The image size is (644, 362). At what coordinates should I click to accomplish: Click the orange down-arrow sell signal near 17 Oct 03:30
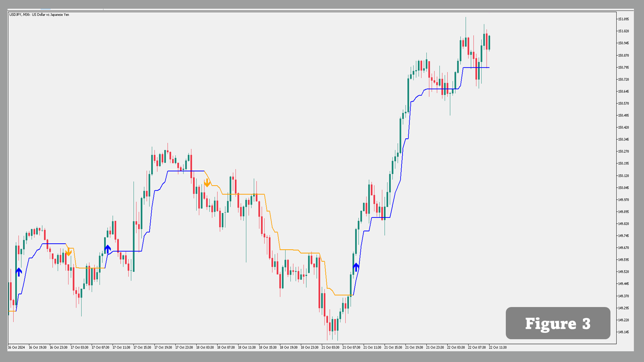[69, 252]
